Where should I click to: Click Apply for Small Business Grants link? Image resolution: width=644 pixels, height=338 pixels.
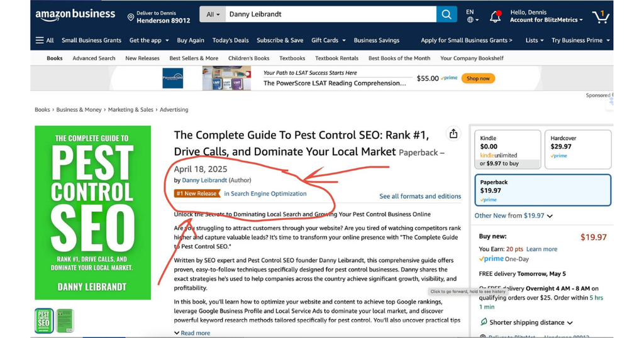[x=467, y=40]
